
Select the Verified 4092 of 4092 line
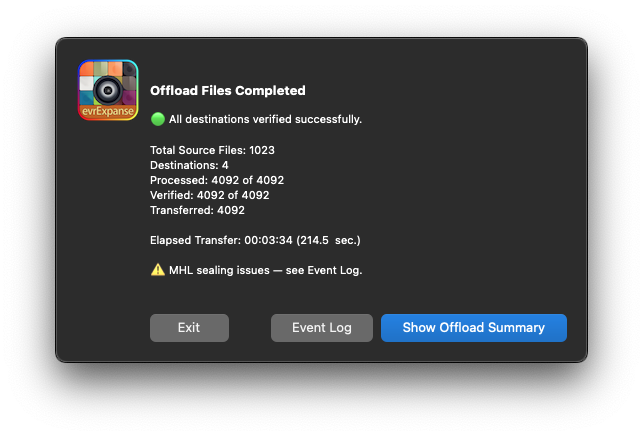[x=209, y=195]
